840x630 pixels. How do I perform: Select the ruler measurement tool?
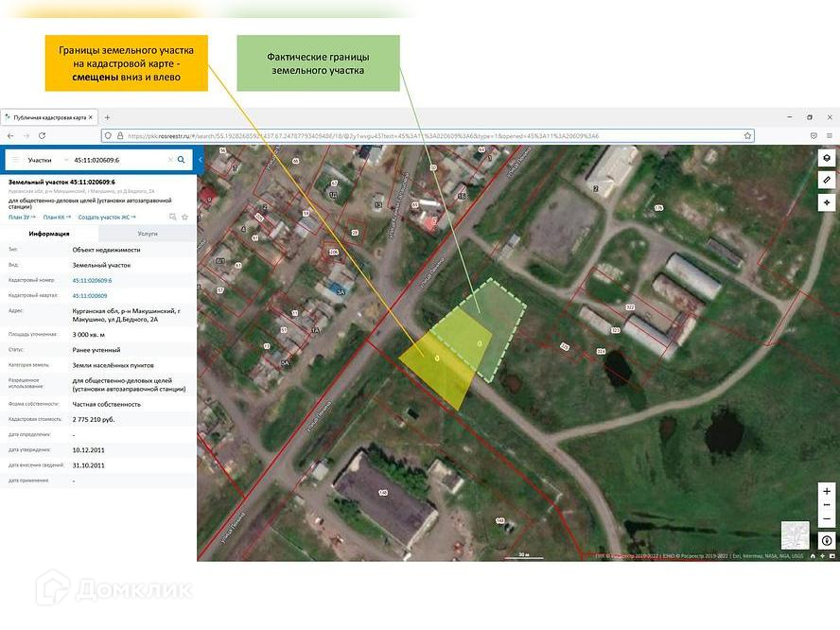tap(827, 180)
